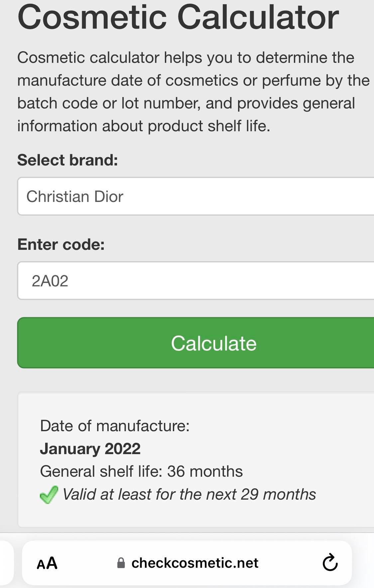The height and width of the screenshot is (588, 374).
Task: Click the Date of manufacture label
Action: click(x=115, y=426)
